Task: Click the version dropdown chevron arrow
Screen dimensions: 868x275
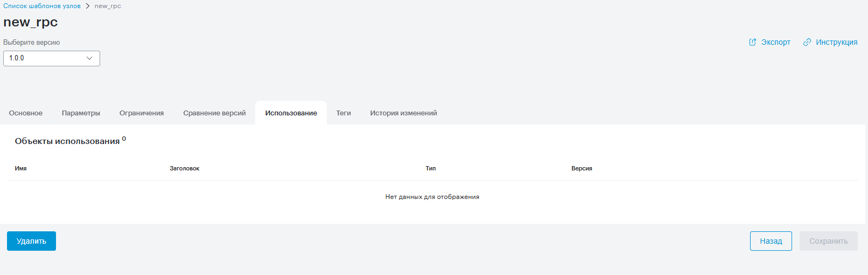Action: 89,58
